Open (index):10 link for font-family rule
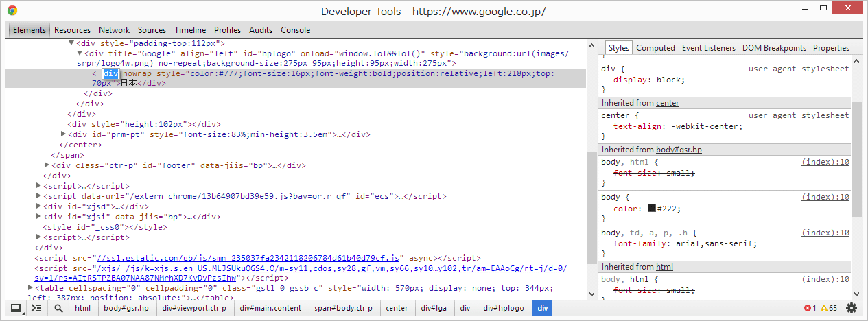The width and height of the screenshot is (868, 321). [825, 233]
